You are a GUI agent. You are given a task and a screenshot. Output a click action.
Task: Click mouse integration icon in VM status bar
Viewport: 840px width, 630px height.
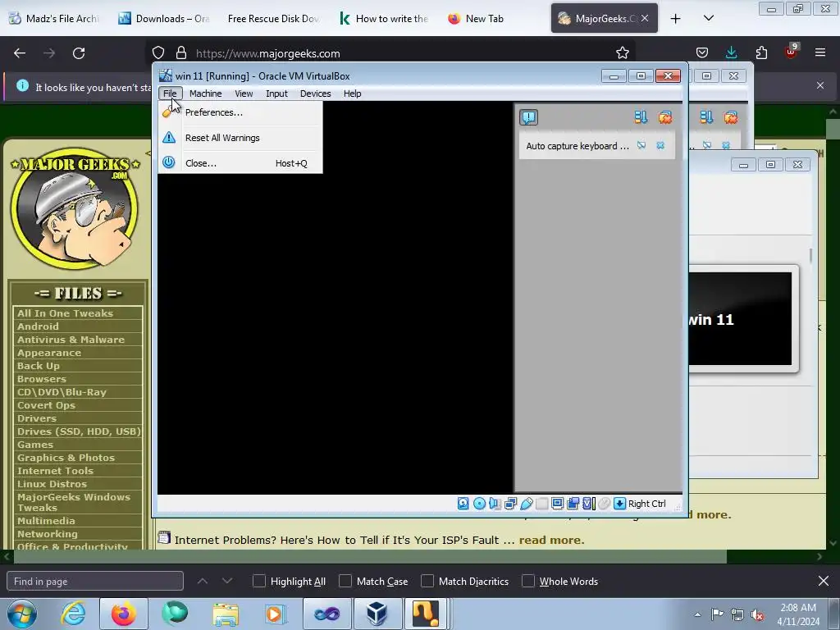tap(605, 503)
